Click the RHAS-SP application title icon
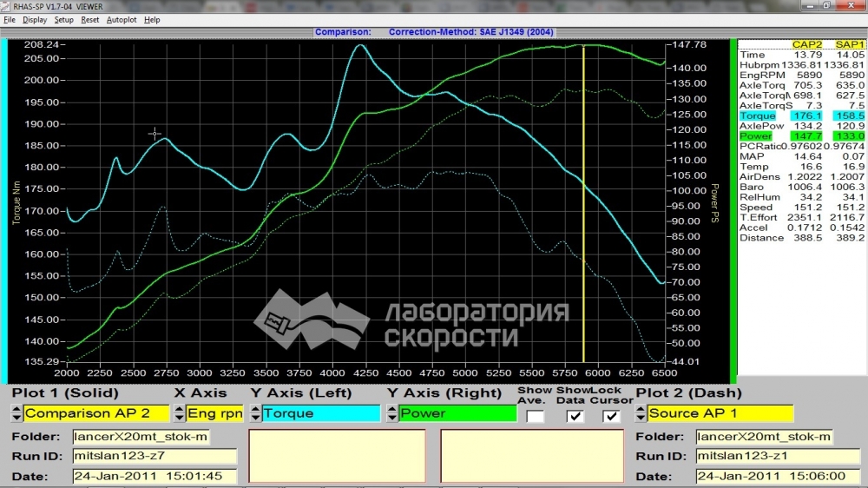This screenshot has height=488, width=868. click(5, 7)
